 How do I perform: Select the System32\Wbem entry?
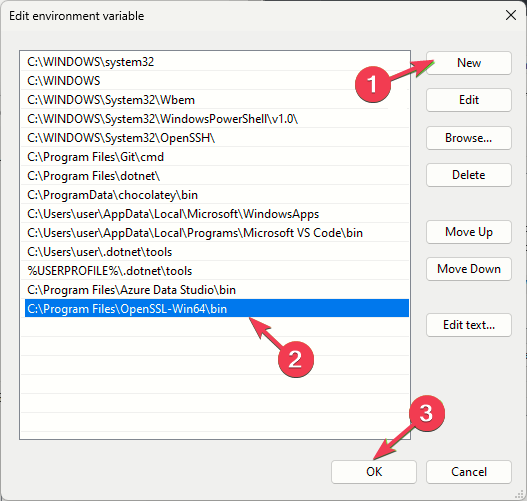(x=215, y=100)
